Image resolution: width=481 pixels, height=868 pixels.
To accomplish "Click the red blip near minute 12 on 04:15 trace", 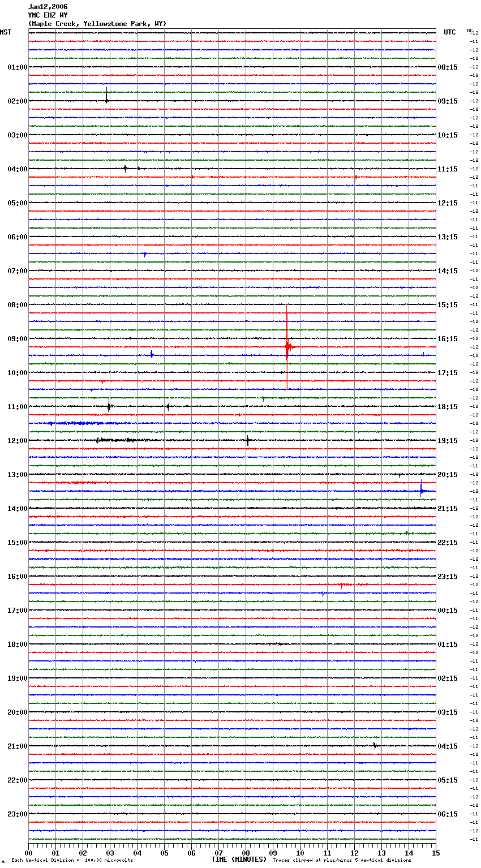I will 355,177.
